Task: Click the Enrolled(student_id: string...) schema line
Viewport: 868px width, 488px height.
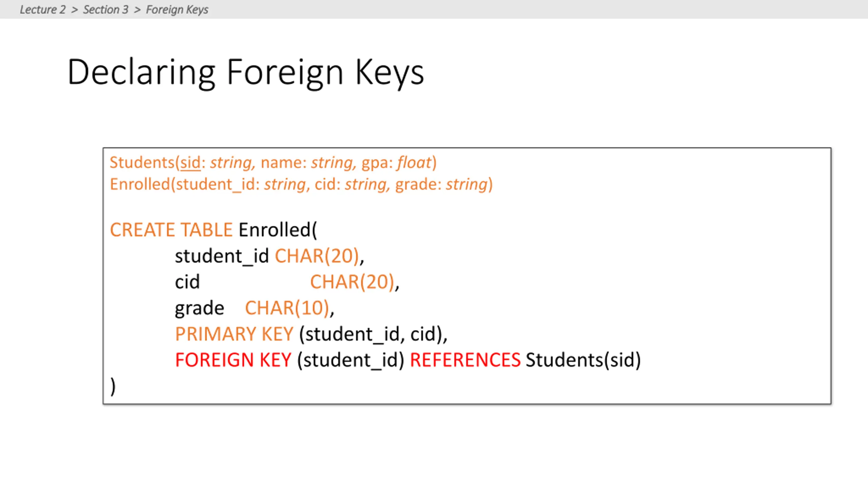Action: point(301,185)
